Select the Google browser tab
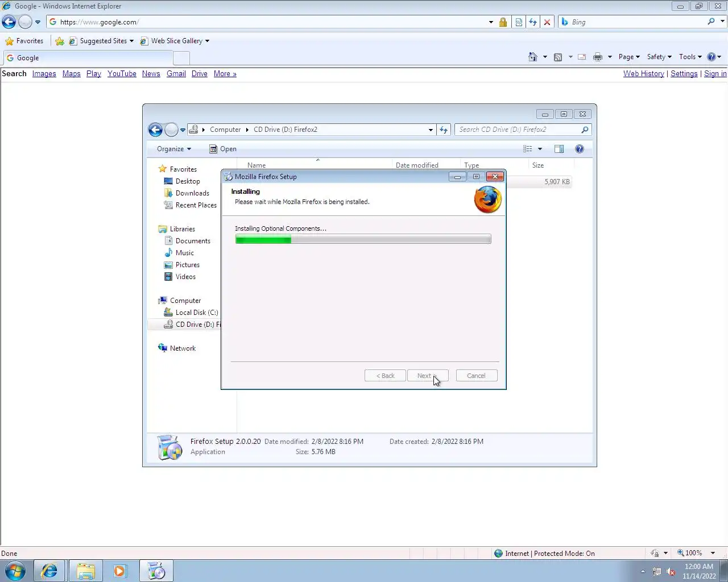This screenshot has width=728, height=582. (x=88, y=58)
